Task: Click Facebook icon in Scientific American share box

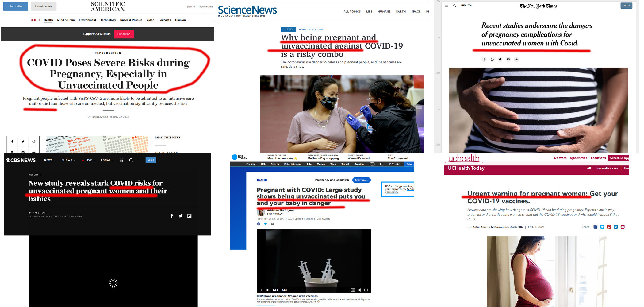Action: (12, 142)
